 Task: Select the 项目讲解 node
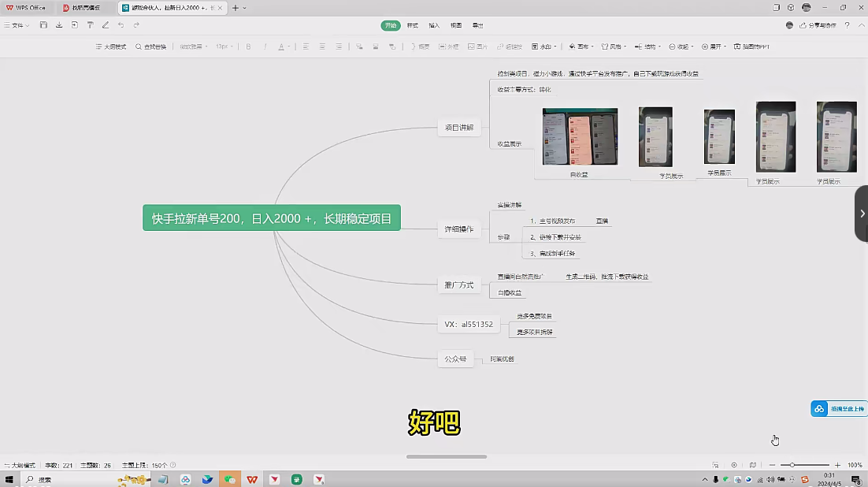click(459, 128)
